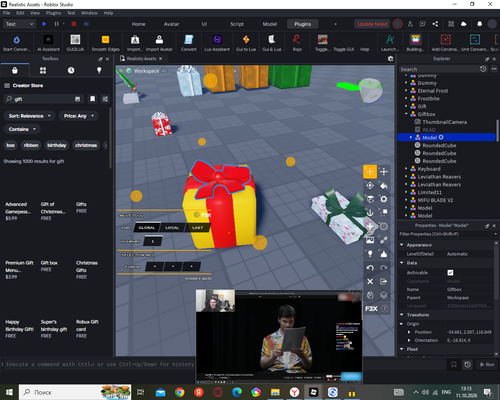Open the AI Assistant plugin
Image resolution: width=500 pixels, height=400 pixels.
[x=48, y=43]
